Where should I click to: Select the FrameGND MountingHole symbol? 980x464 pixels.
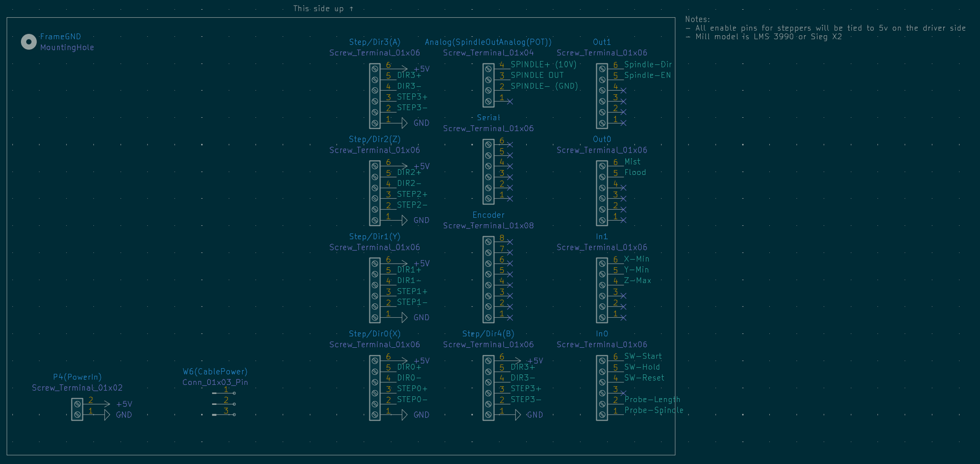29,41
